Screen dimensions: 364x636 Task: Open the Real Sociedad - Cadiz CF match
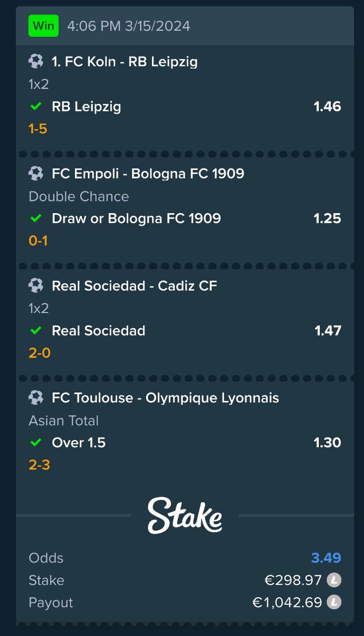click(135, 286)
